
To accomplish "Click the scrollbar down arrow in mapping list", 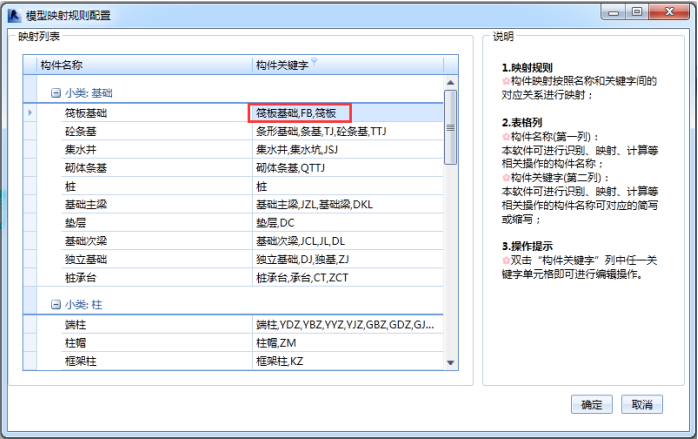I will point(450,363).
